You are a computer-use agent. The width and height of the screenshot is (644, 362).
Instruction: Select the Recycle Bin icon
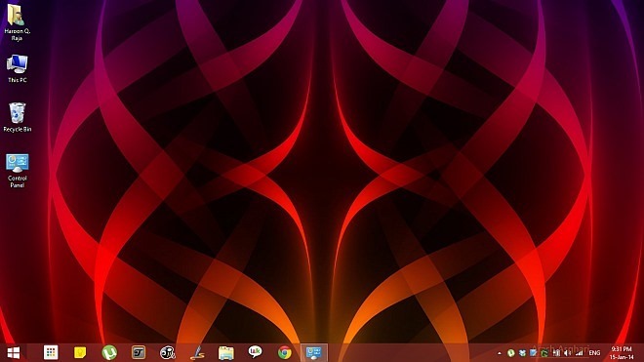17,117
